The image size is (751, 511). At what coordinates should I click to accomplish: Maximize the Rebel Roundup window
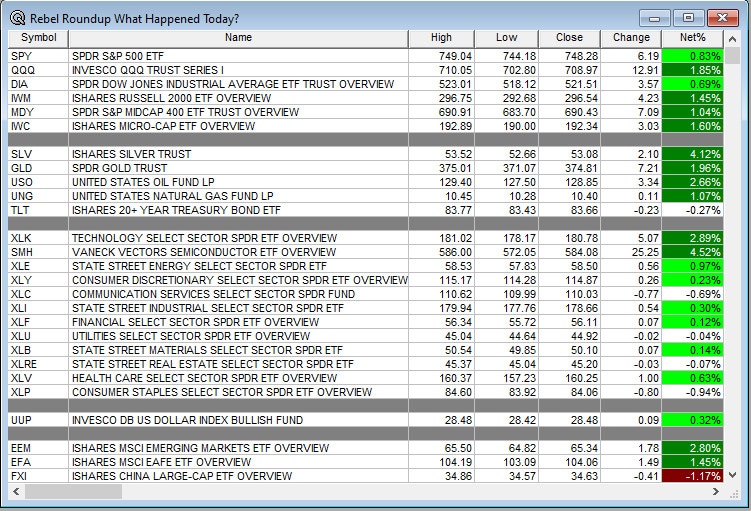(688, 18)
